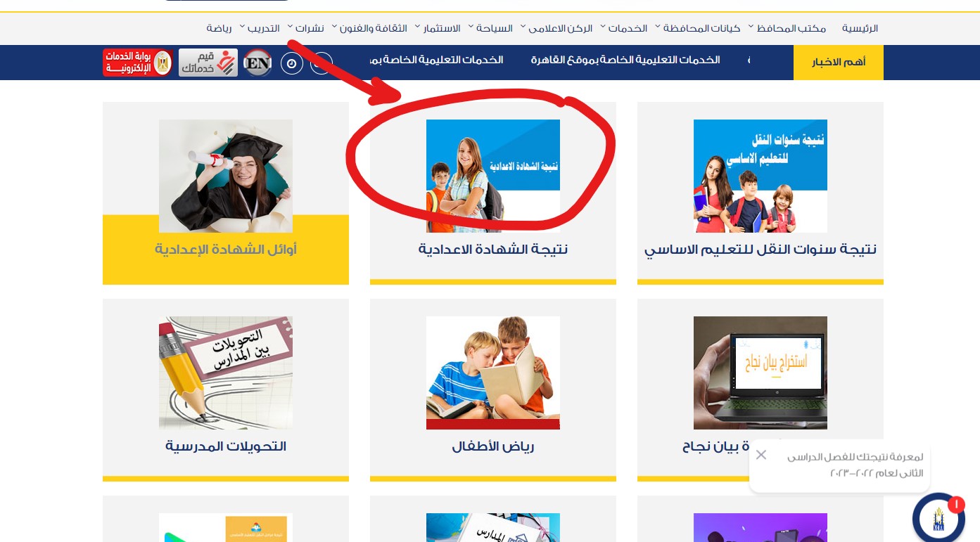Click the نتيجة الشهادة الاعدادية link

point(493,250)
